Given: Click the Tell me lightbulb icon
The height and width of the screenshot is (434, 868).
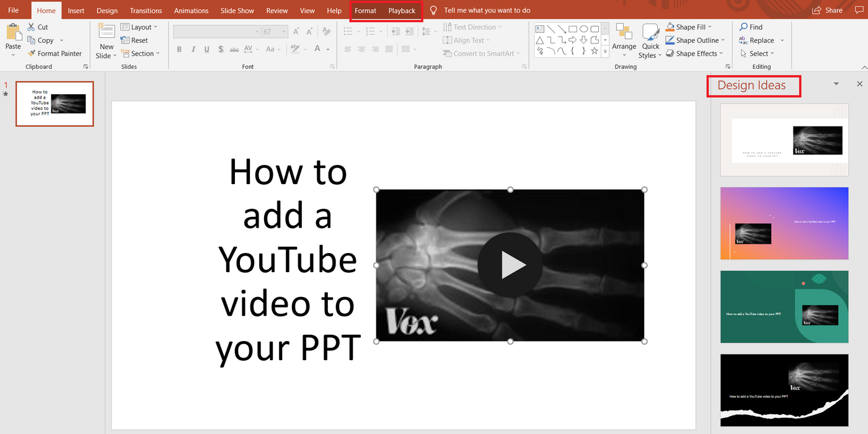Looking at the screenshot, I should [x=434, y=11].
